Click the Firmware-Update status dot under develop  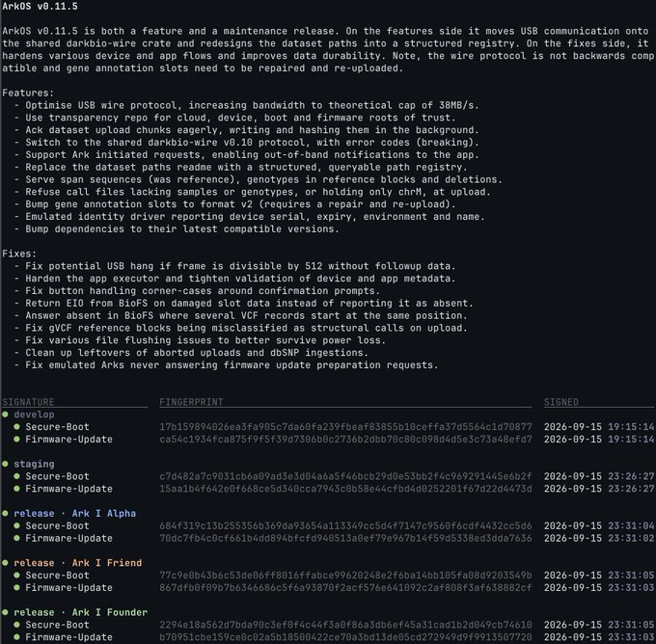point(16,439)
